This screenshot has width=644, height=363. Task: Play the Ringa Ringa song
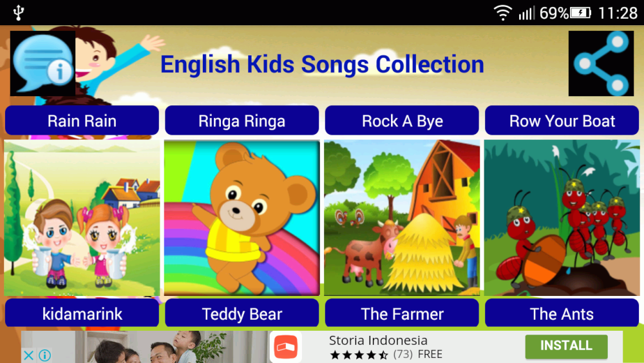point(242,121)
